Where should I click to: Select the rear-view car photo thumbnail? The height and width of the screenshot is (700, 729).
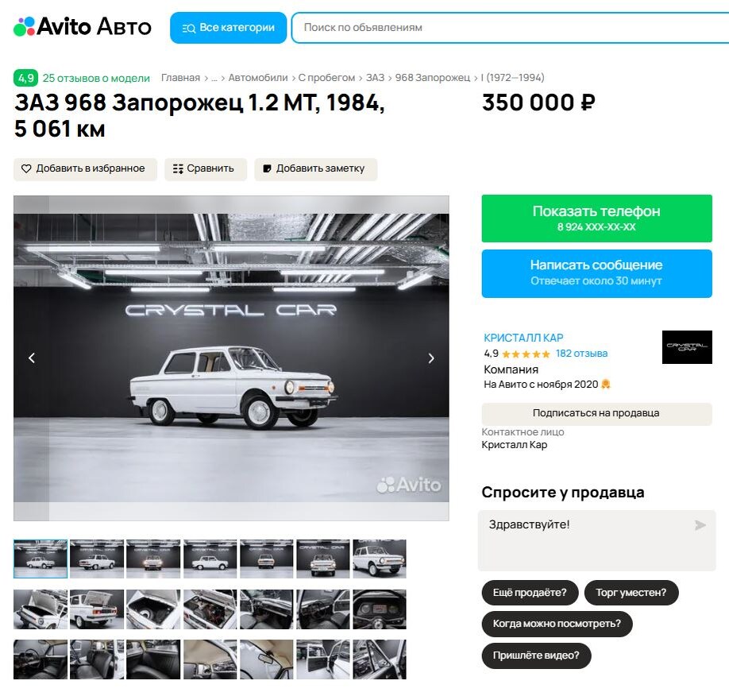[266, 559]
